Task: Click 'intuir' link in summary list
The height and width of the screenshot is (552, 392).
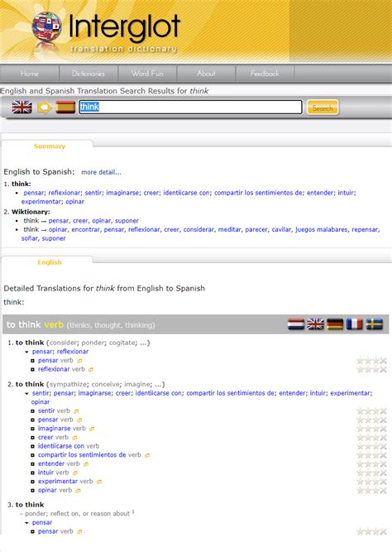Action: tap(346, 193)
